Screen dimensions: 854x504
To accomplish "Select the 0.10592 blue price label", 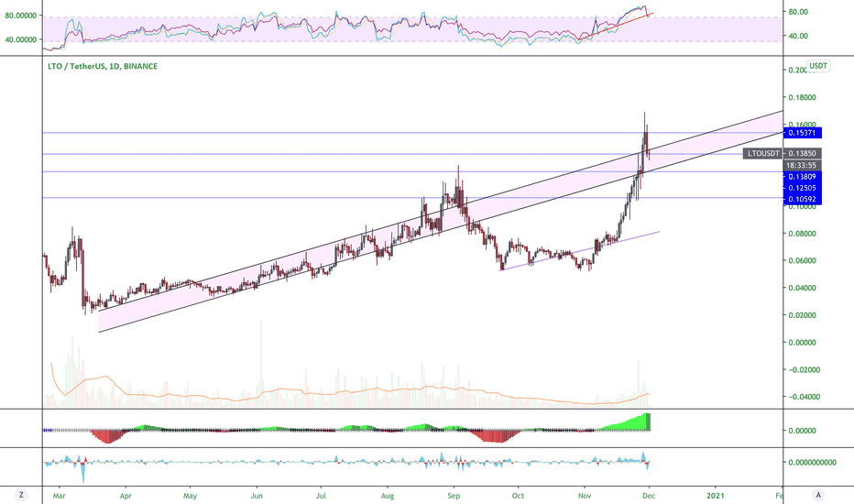I will 803,199.
